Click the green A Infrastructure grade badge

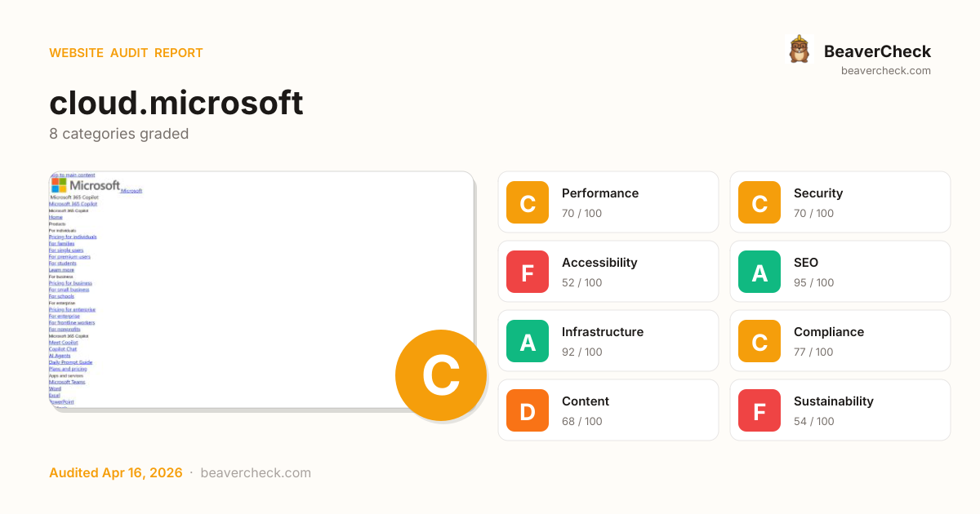pos(528,341)
